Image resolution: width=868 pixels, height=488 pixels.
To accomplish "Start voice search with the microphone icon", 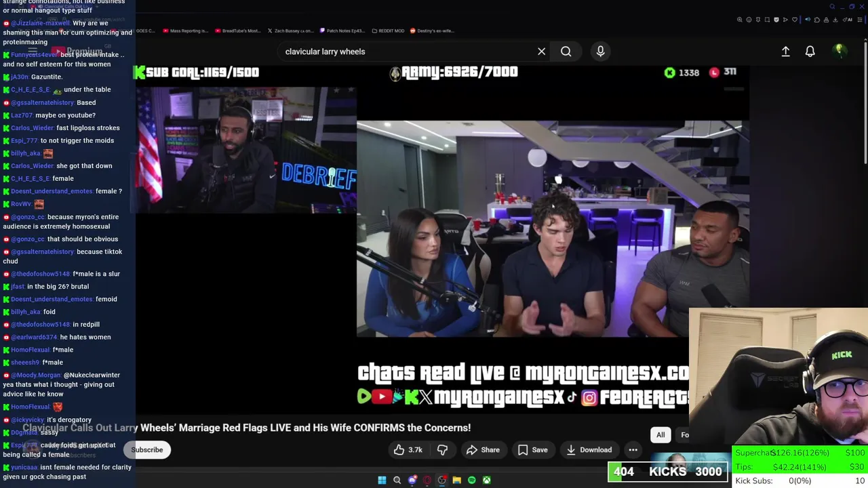I will click(600, 52).
